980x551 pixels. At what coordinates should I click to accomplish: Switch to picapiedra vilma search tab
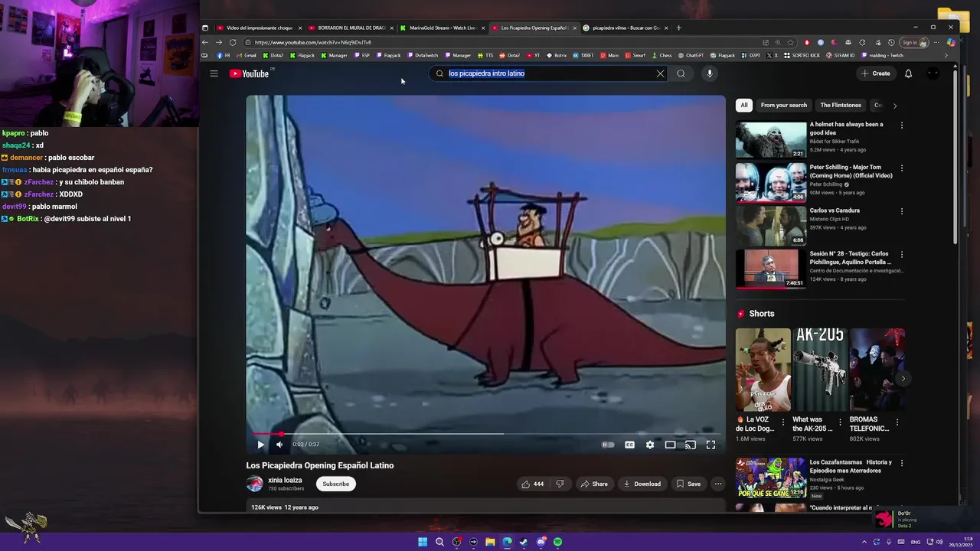click(x=626, y=28)
